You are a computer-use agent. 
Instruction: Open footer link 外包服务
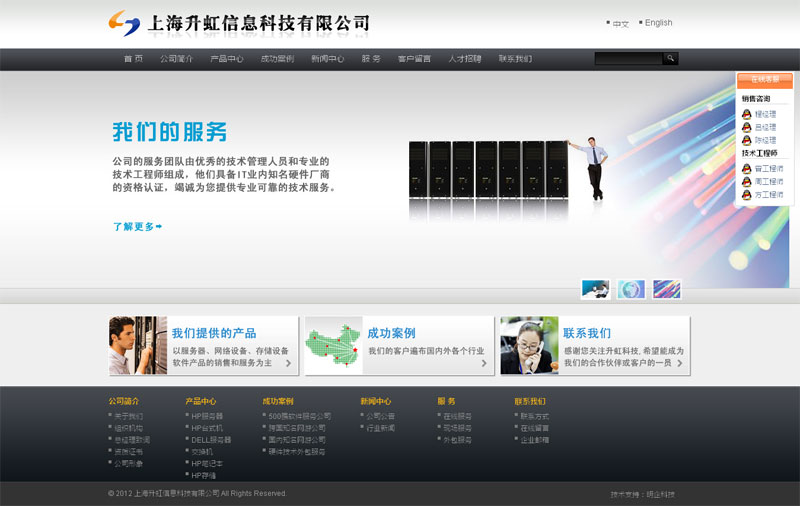(458, 440)
